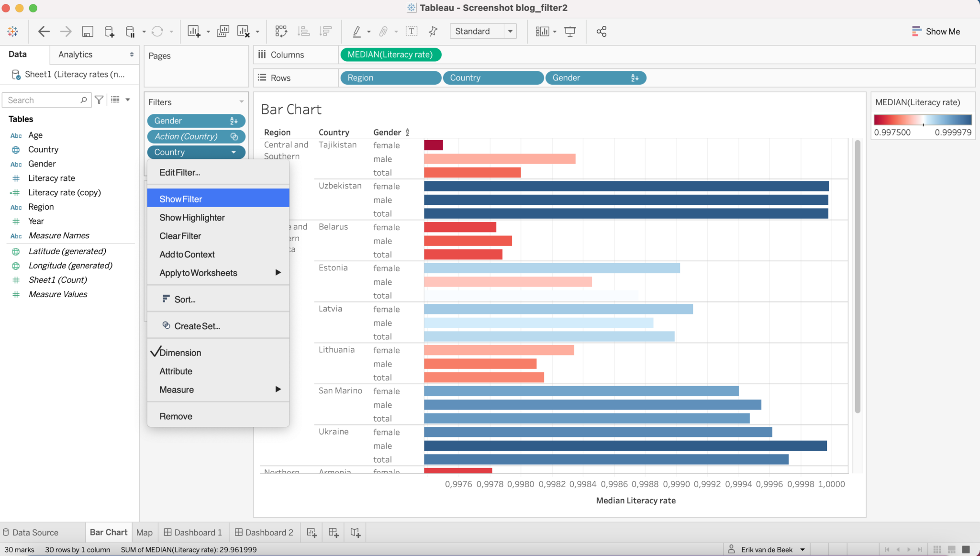Enable Presentation Mode
The height and width of the screenshot is (556, 980).
click(570, 31)
